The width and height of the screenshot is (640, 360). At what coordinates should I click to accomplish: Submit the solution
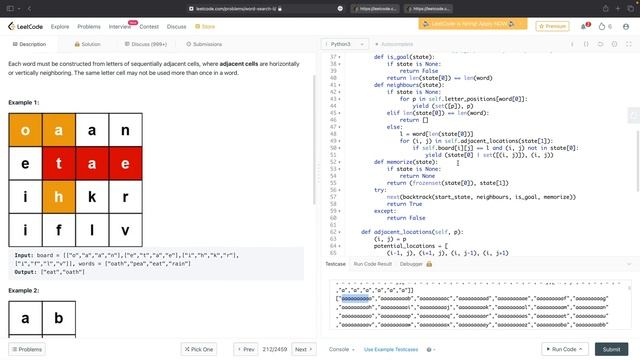pyautogui.click(x=611, y=349)
